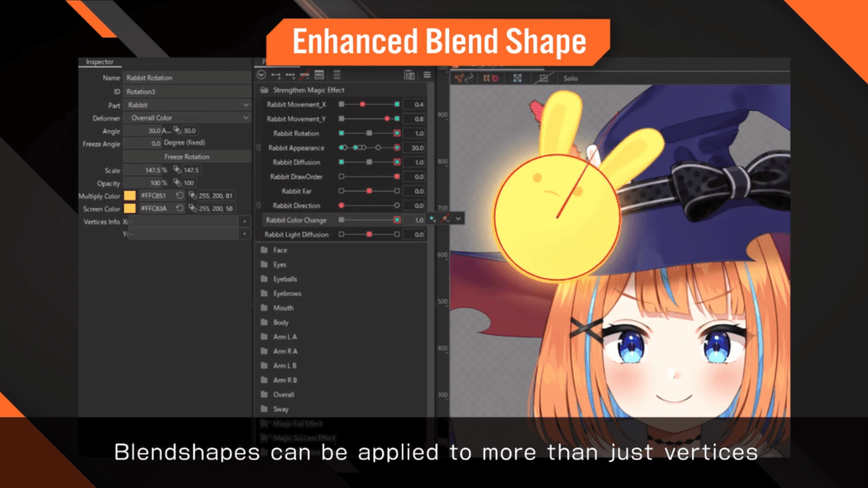This screenshot has width=868, height=488.
Task: Click the clipboard icon in the parameter toolbar
Action: (x=410, y=75)
